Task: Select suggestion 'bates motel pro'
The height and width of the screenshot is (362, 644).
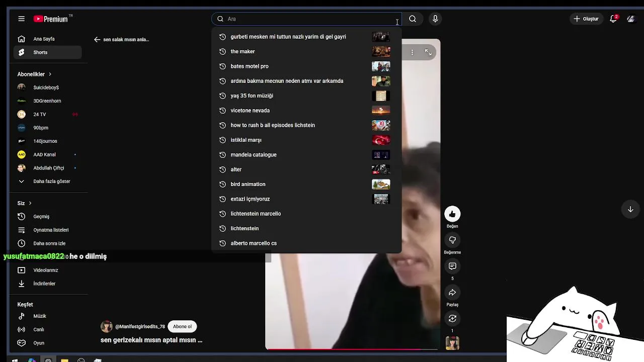Action: 306,66
